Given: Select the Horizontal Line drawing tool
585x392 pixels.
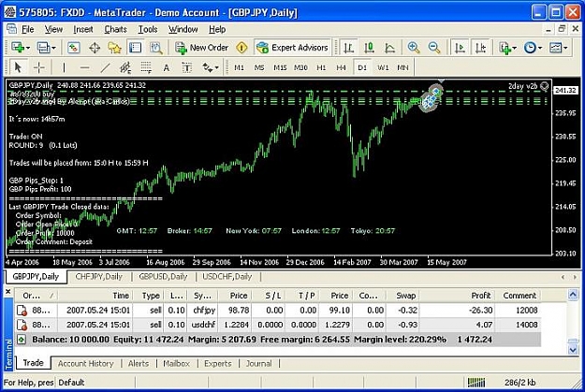Looking at the screenshot, I should click(x=84, y=67).
